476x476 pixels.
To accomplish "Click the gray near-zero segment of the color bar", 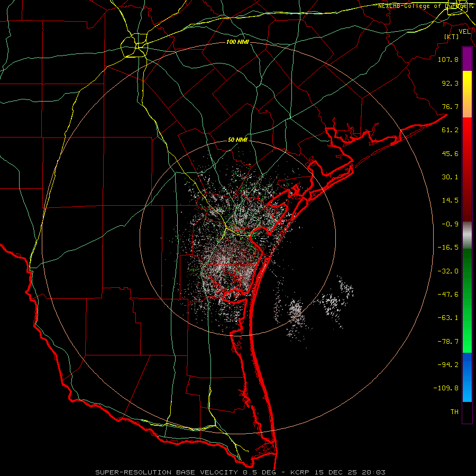I will click(x=467, y=235).
